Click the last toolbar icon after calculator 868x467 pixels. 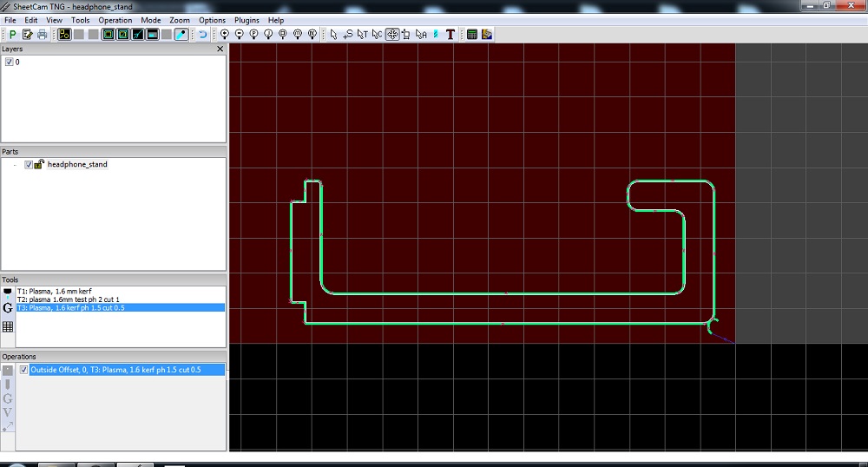tap(487, 35)
